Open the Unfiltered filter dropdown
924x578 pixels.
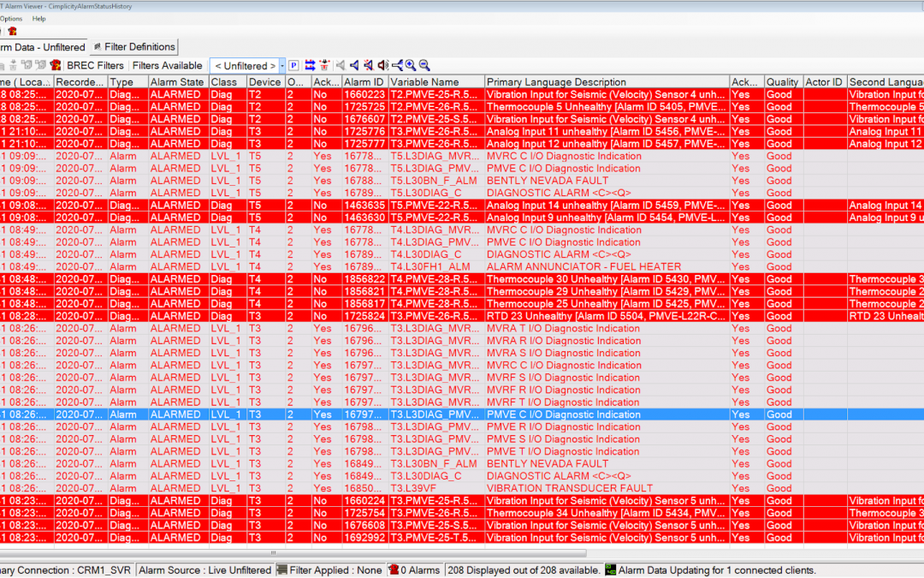[245, 66]
